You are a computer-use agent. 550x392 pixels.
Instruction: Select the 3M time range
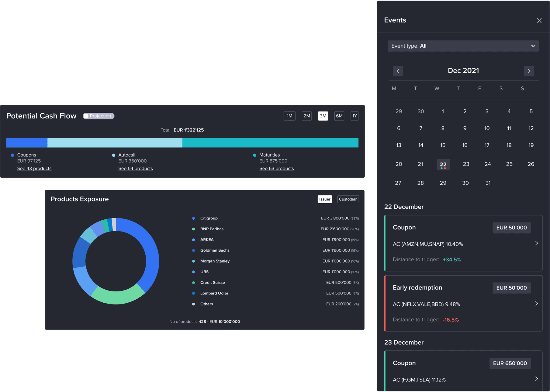click(x=323, y=116)
